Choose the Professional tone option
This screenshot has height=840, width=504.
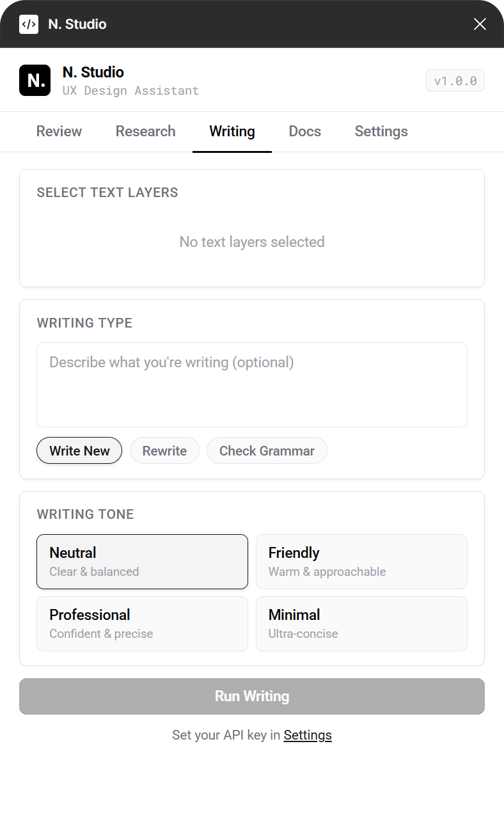(142, 623)
